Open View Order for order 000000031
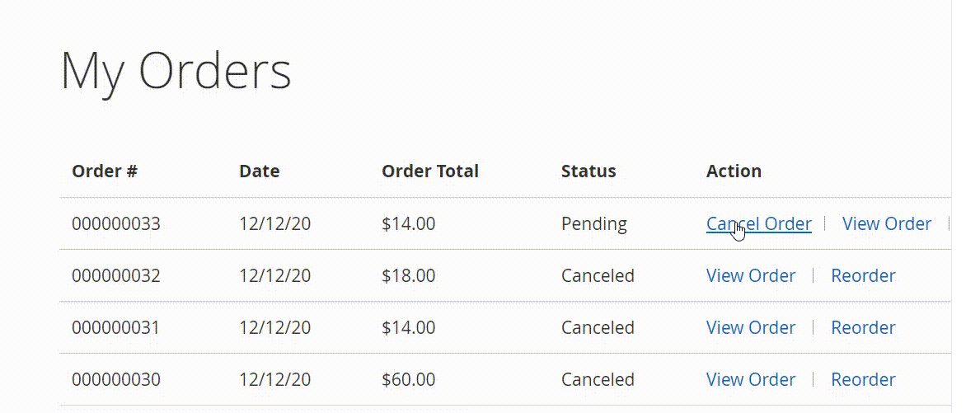Screen dimensions: 980x413 tap(751, 327)
